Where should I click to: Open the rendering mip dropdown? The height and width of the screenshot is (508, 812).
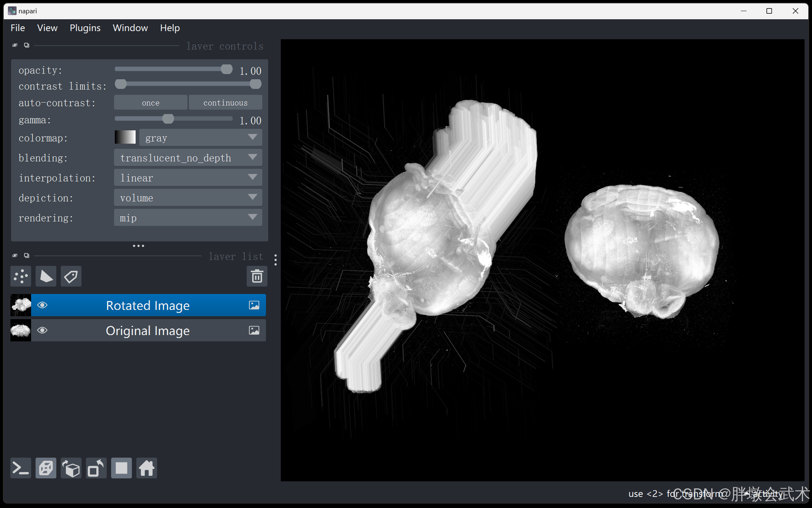click(x=188, y=218)
